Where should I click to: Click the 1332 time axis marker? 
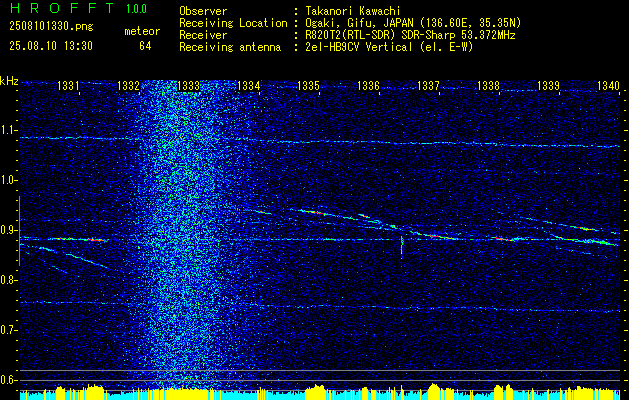(x=128, y=85)
